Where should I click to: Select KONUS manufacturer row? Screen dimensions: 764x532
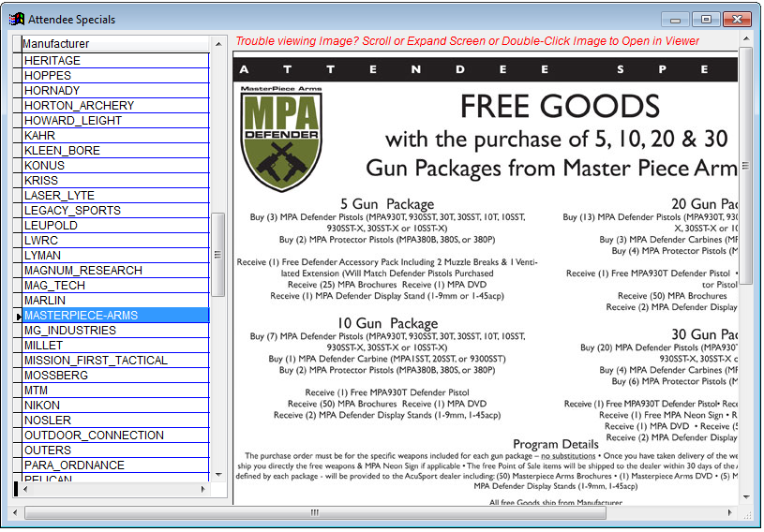[116, 166]
